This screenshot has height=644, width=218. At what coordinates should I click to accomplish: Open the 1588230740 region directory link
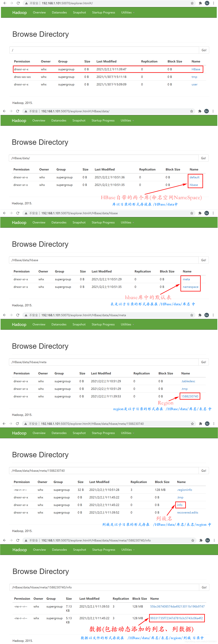pos(190,396)
